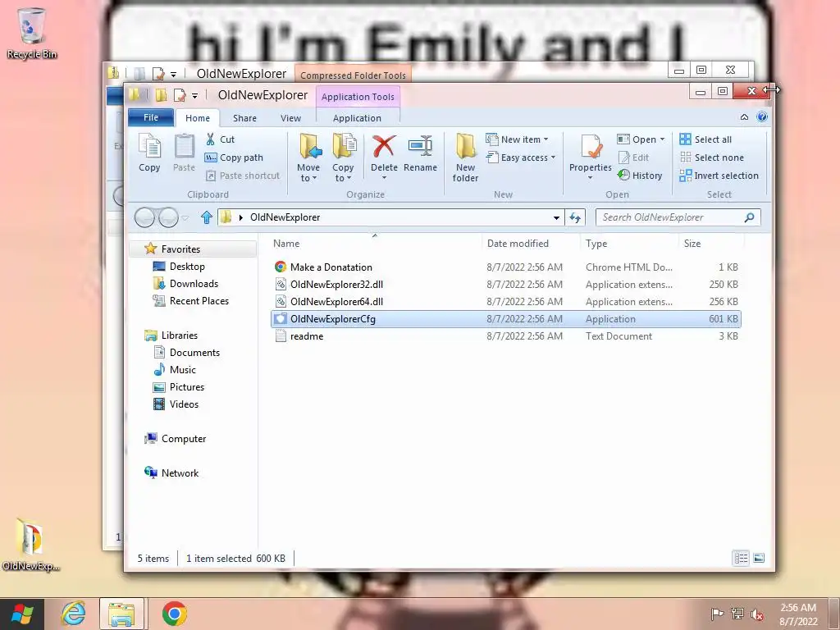Switch to details view in the status bar
This screenshot has height=630, width=840.
coord(741,558)
